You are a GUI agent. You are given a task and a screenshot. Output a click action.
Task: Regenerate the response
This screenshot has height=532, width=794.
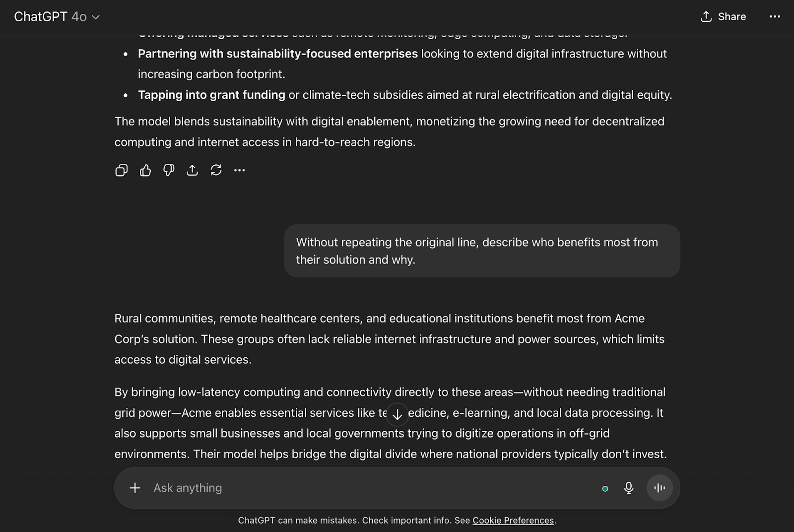(x=216, y=170)
